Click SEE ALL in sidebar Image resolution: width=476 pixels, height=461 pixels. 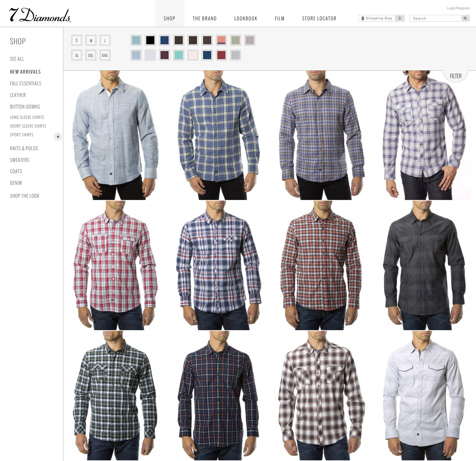(17, 59)
